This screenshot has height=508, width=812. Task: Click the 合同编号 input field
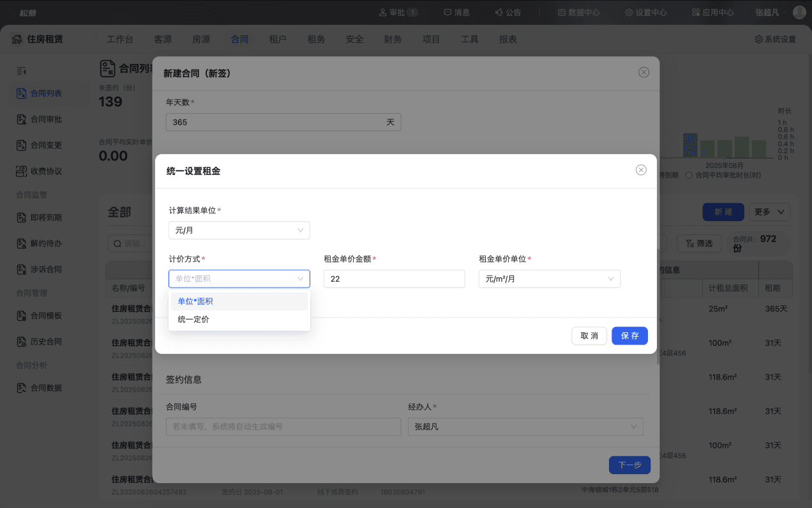[283, 426]
